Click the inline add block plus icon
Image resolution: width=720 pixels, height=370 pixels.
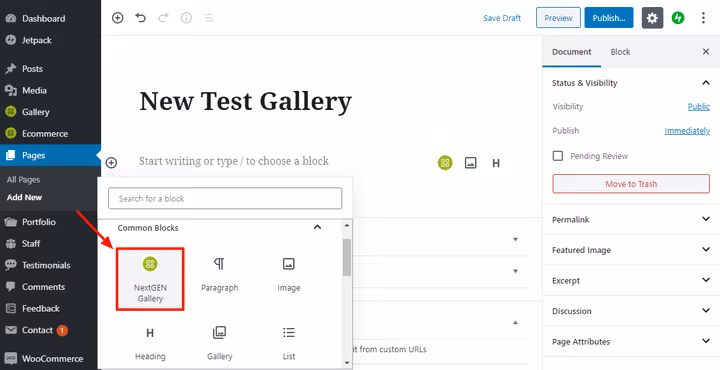tap(111, 163)
